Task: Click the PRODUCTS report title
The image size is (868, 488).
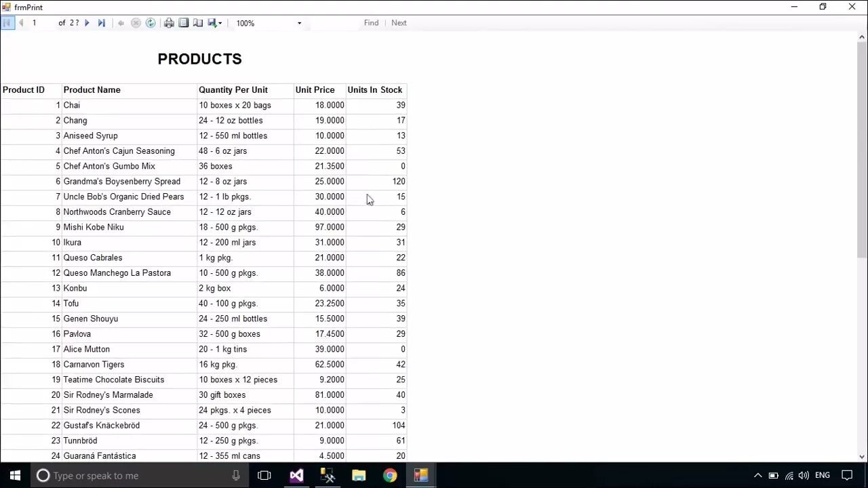Action: point(199,59)
